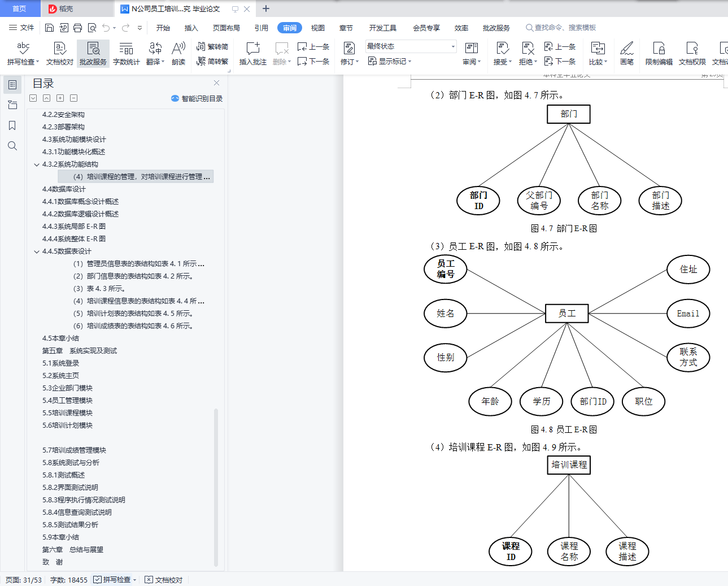Switch to the 开始 ribbon tab
The image size is (728, 586).
click(x=163, y=28)
